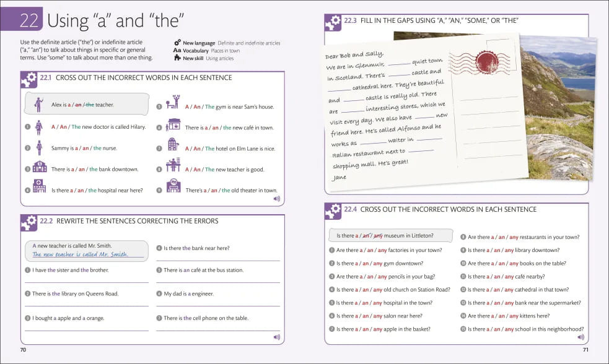Tap the audio speaker in exercise 22.4
Image resolution: width=609 pixels, height=364 pixels.
(581, 337)
